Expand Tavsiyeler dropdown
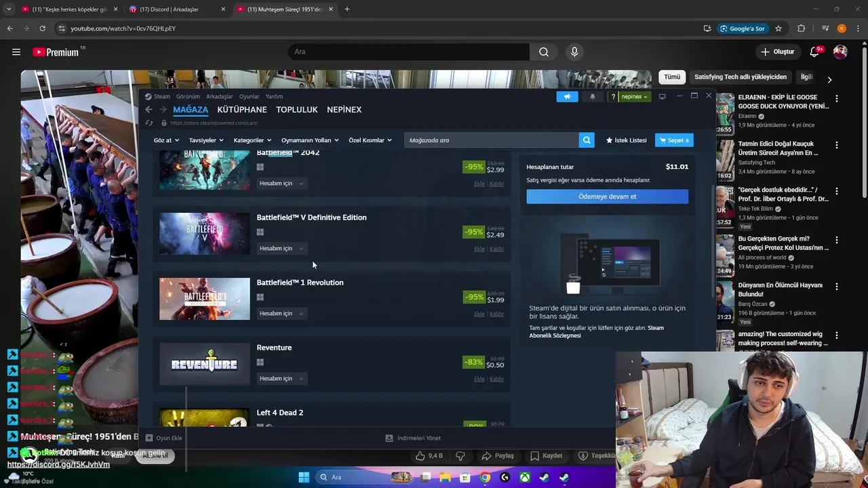This screenshot has width=868, height=488. (206, 140)
